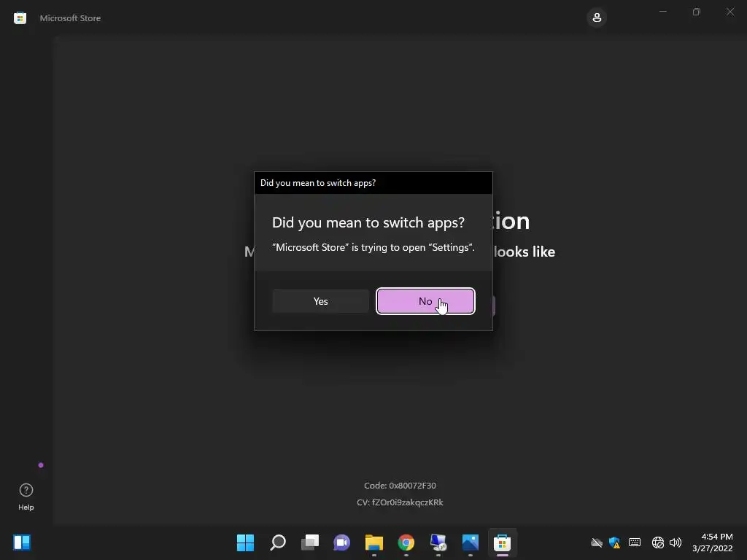
Task: Select Microsoft Store icon in taskbar
Action: [502, 542]
